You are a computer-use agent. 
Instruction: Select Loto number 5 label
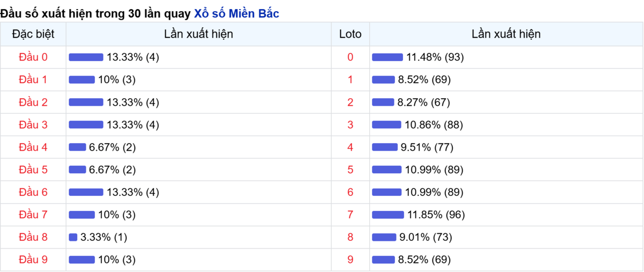[350, 170]
